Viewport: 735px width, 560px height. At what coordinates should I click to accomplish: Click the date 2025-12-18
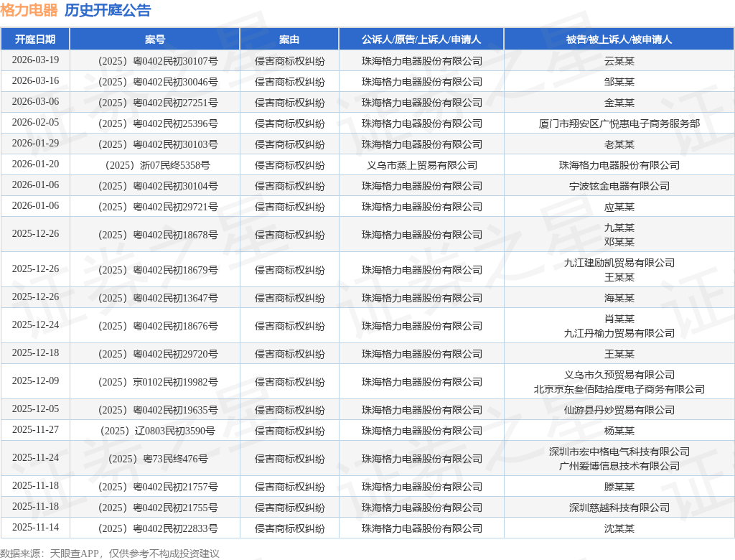coord(36,353)
